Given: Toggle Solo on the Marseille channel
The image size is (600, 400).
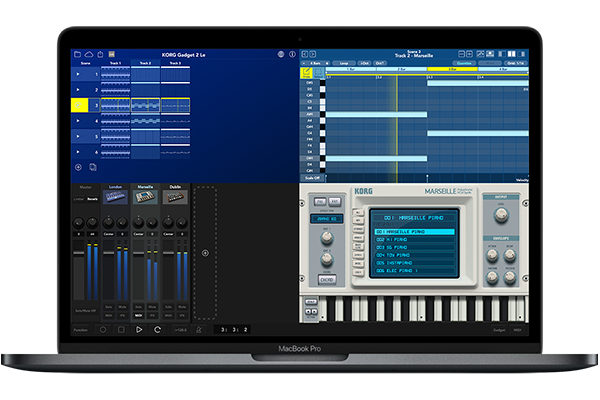Looking at the screenshot, I should click(139, 307).
